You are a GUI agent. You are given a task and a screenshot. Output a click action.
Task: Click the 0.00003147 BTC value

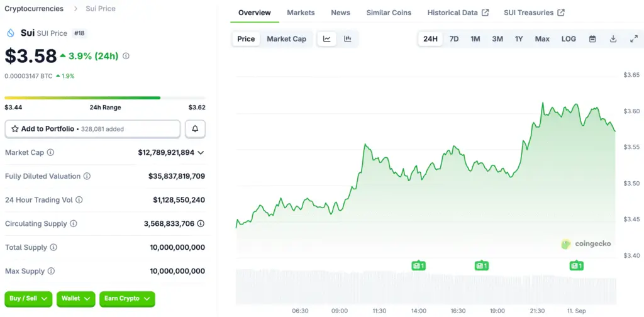[x=28, y=76]
